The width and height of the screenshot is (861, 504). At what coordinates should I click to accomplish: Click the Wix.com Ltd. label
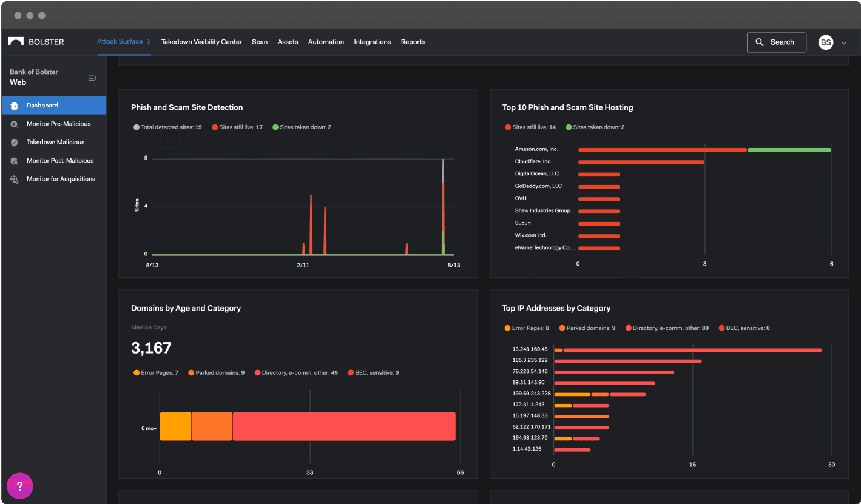tap(531, 235)
